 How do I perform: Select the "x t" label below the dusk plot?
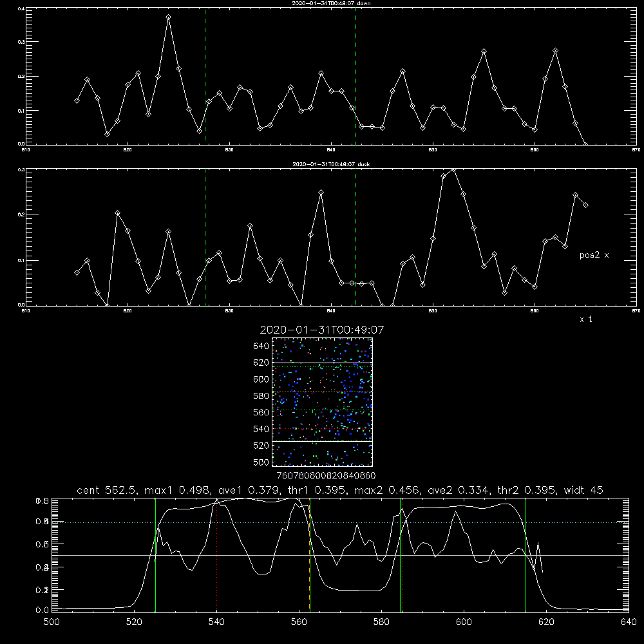pos(585,319)
